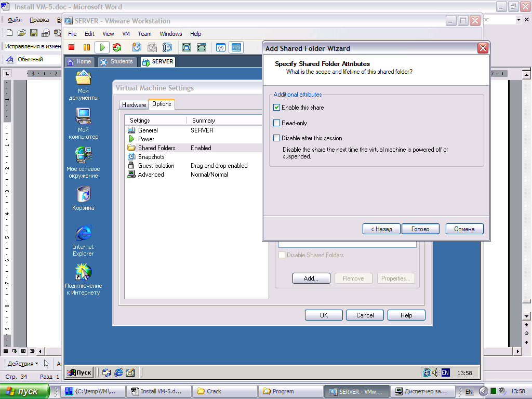Click the Word New document icon
532x399 pixels.
coord(9,33)
